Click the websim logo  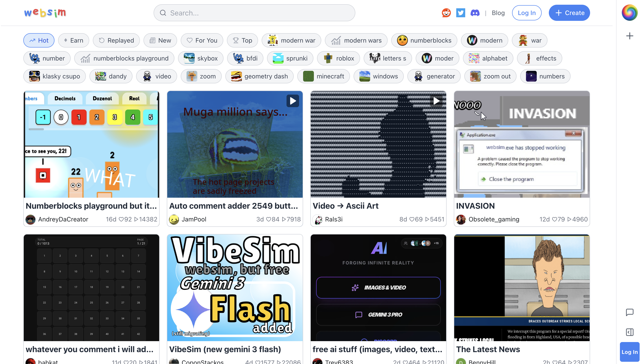[45, 13]
